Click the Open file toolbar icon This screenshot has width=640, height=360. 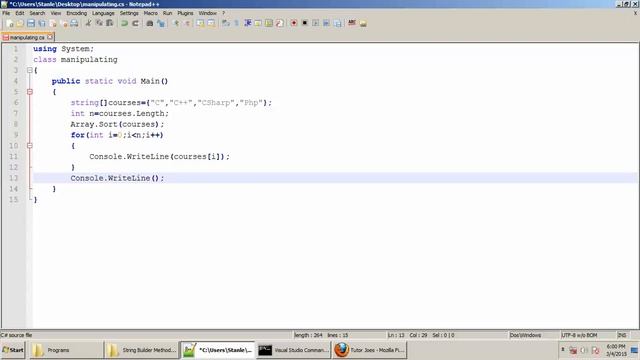click(20, 23)
